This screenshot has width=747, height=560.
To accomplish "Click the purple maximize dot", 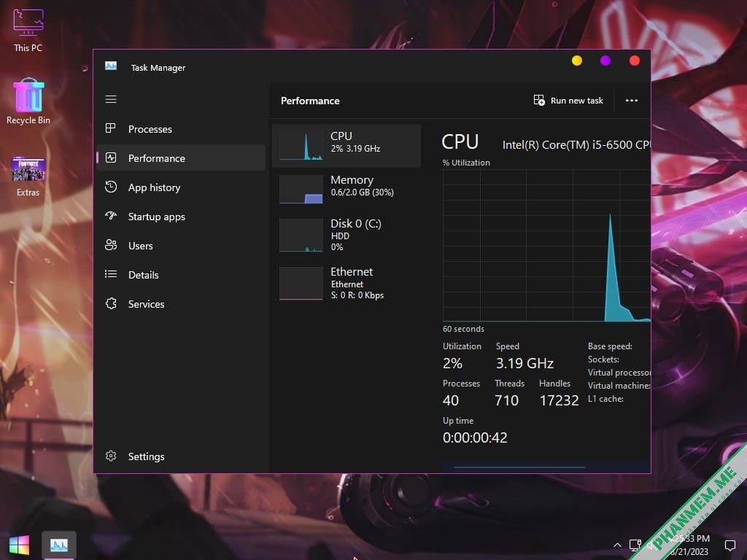I will (605, 61).
